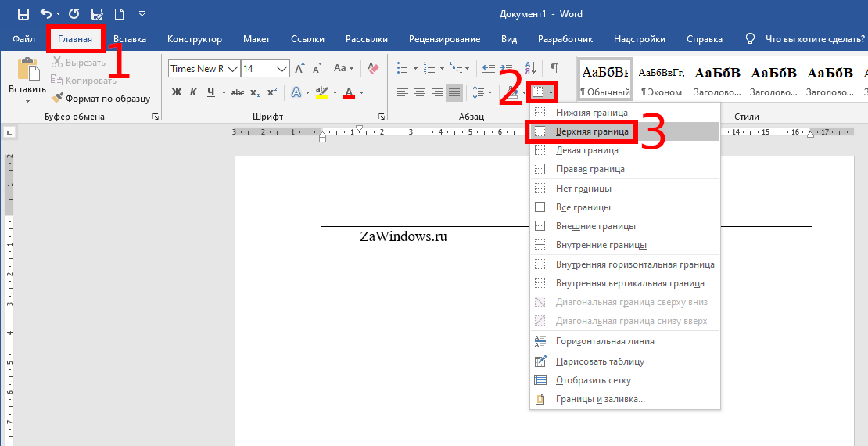Apply red font color

coord(348,92)
